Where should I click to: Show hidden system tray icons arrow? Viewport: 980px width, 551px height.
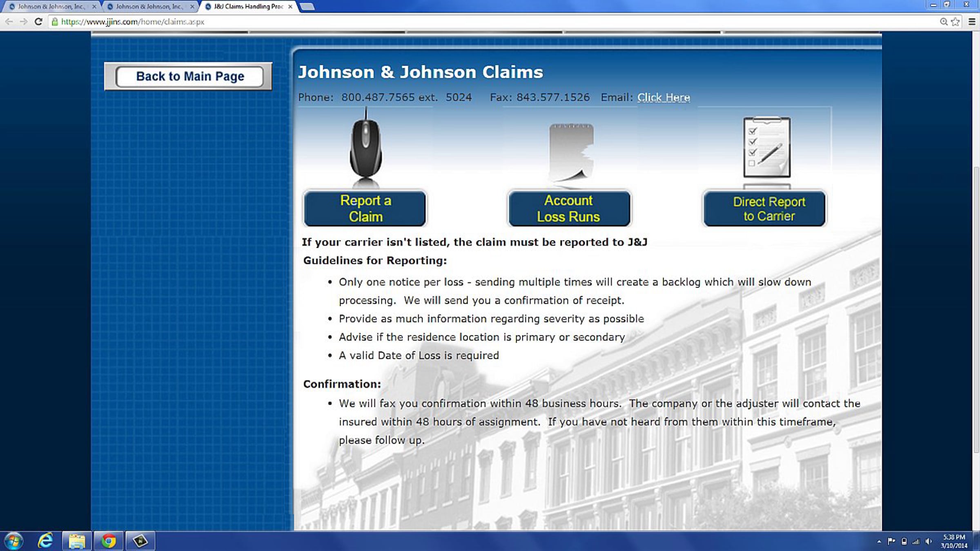879,542
